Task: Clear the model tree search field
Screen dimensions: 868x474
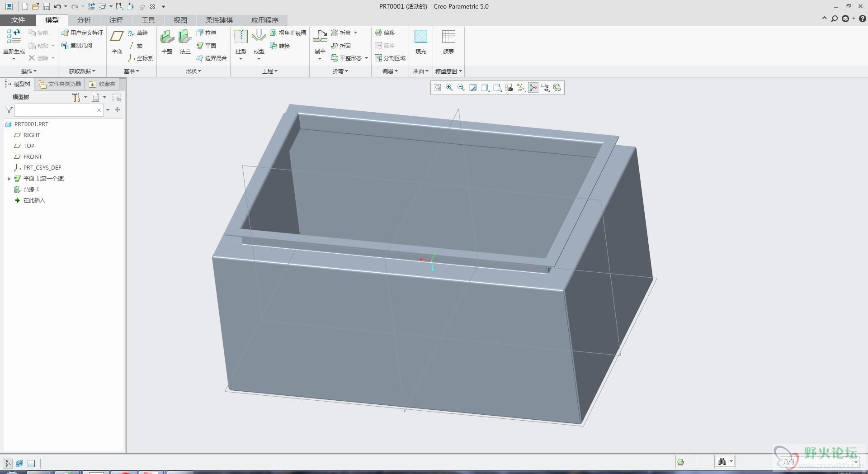Action: (99, 110)
